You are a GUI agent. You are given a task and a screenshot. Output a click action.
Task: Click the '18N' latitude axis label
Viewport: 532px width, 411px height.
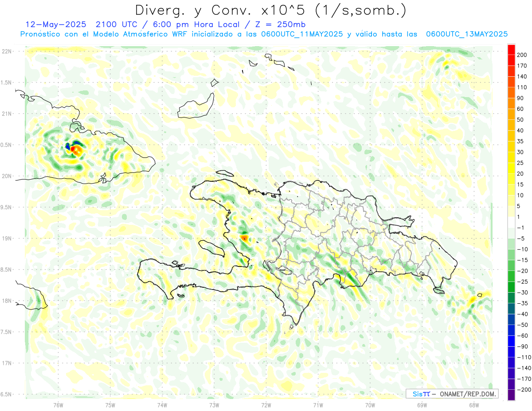(x=6, y=301)
